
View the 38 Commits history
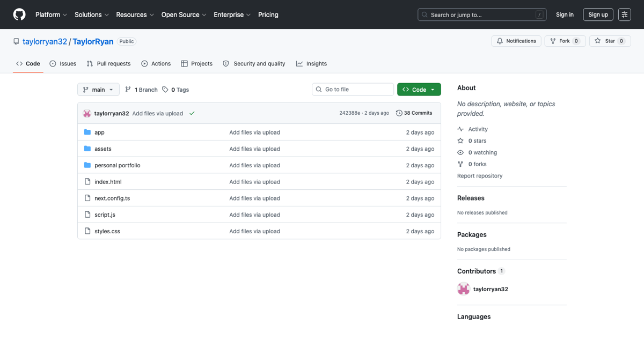point(414,113)
